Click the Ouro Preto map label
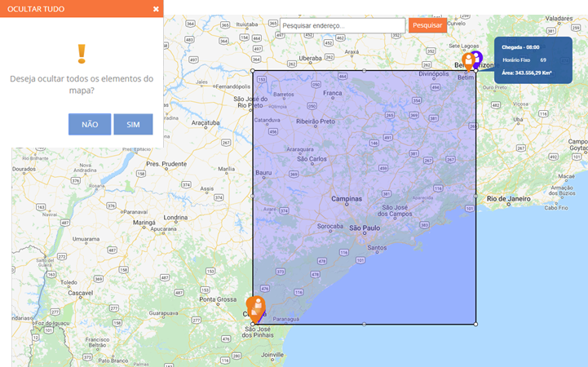588x367 pixels. coord(495,87)
